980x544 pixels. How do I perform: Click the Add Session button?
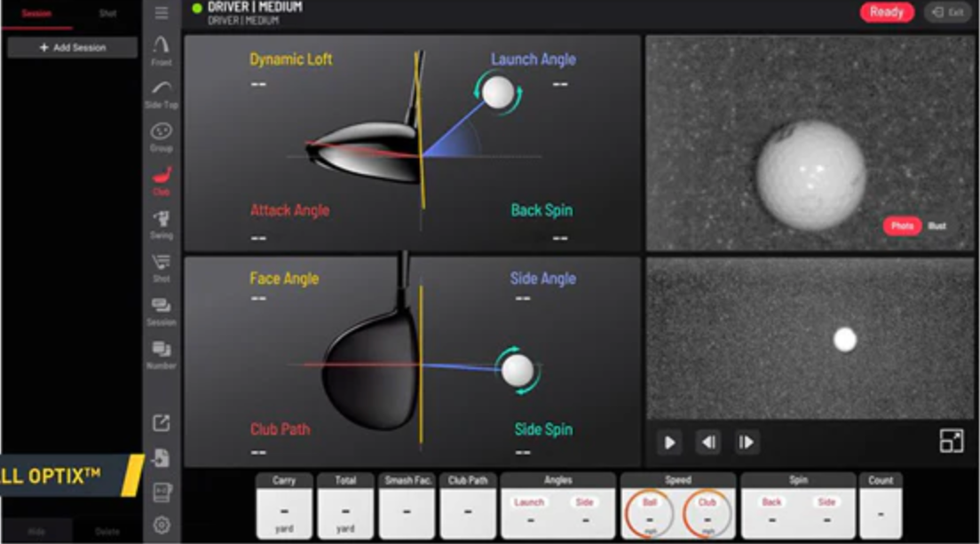(x=72, y=48)
